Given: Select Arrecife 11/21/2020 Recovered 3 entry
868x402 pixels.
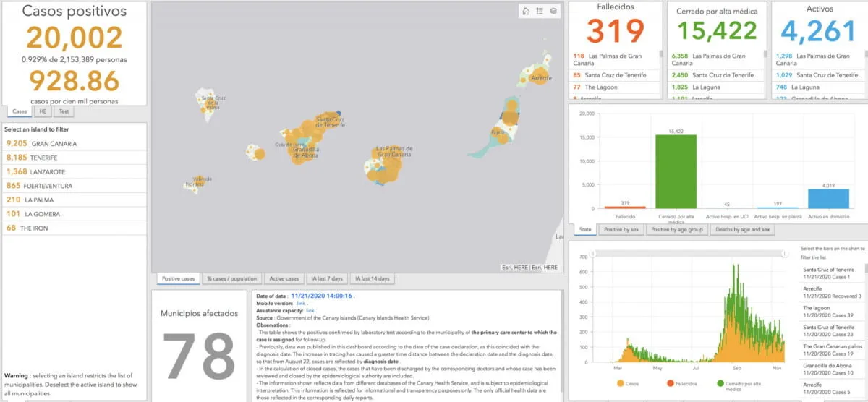Looking at the screenshot, I should (x=832, y=292).
